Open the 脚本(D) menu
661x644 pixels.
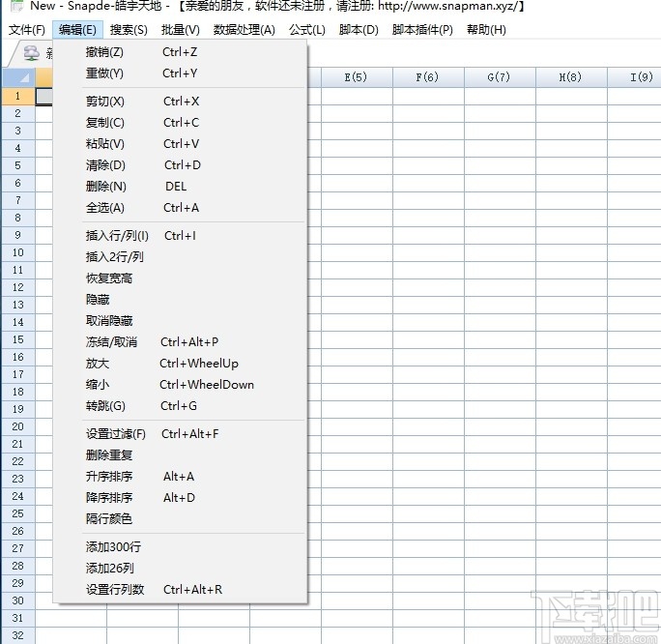[x=359, y=30]
